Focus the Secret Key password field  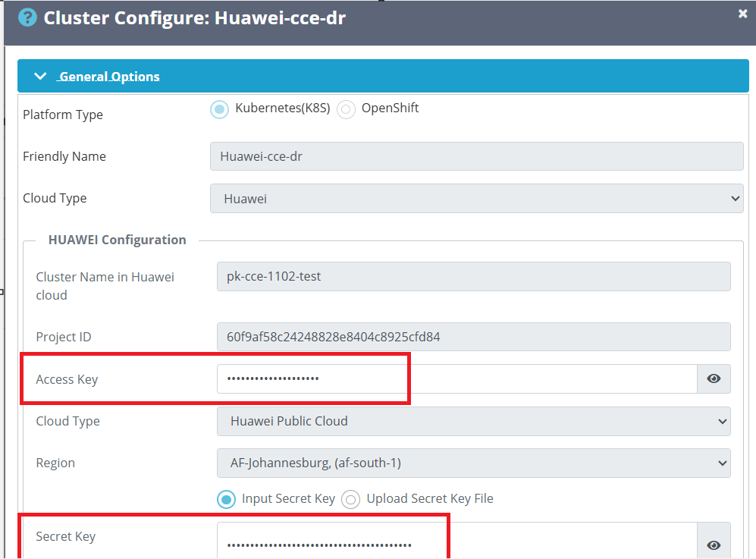coord(457,540)
